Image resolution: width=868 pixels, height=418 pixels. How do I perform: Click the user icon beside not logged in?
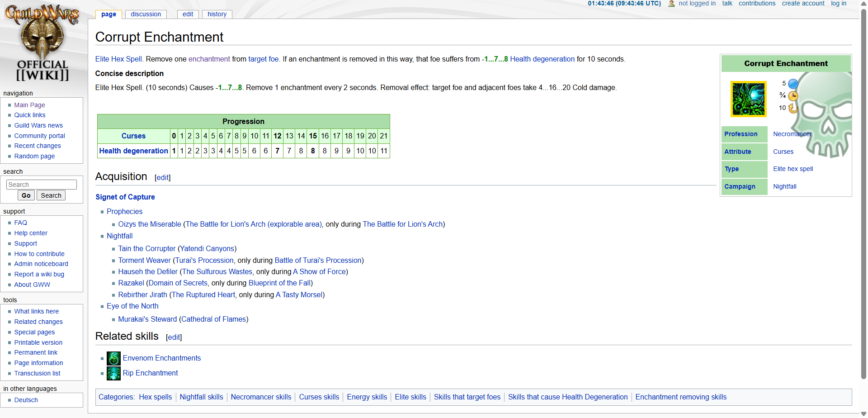[x=671, y=4]
